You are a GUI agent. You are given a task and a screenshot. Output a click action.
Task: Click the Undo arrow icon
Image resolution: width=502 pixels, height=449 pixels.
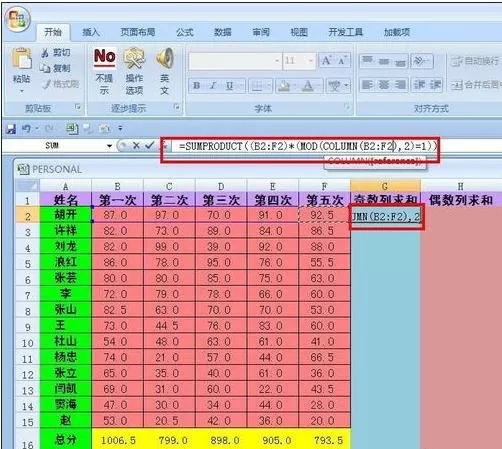click(x=26, y=129)
